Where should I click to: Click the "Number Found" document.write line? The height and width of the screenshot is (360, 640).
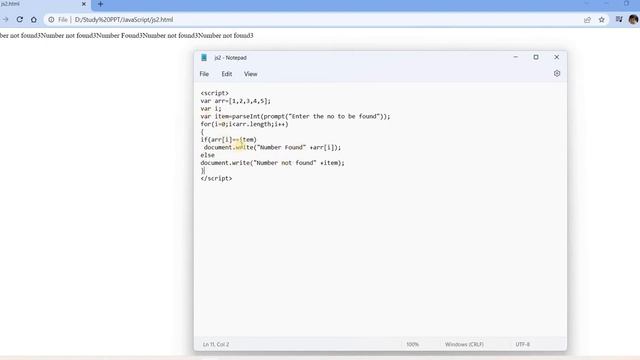pyautogui.click(x=272, y=147)
